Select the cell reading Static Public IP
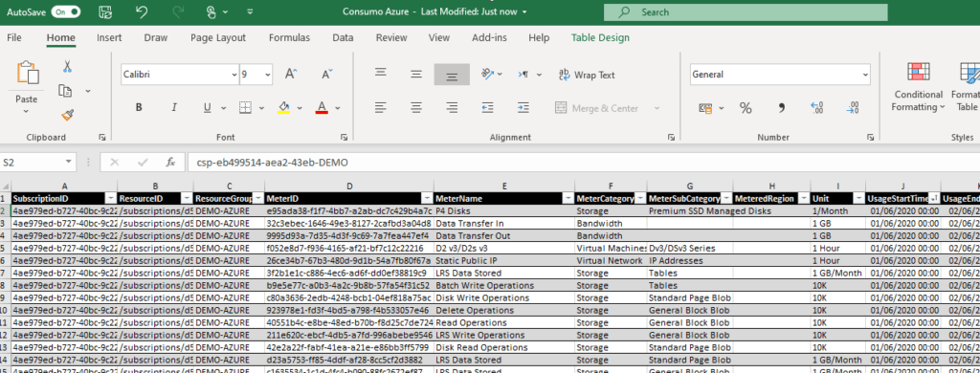The image size is (980, 373). tap(504, 260)
